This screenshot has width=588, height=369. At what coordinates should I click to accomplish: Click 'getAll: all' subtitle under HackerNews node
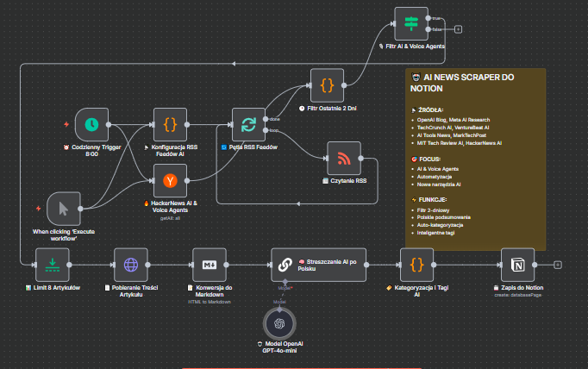[170, 218]
